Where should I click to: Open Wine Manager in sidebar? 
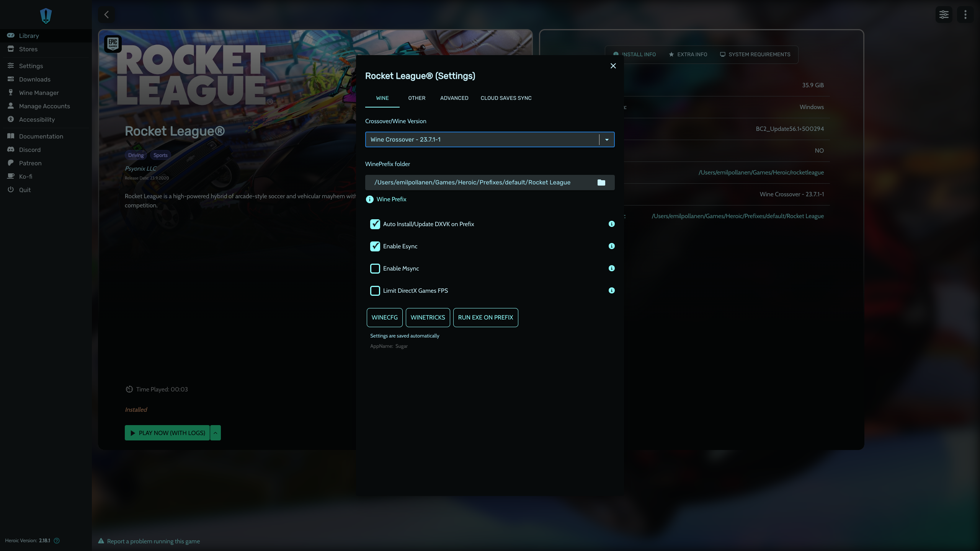click(39, 93)
